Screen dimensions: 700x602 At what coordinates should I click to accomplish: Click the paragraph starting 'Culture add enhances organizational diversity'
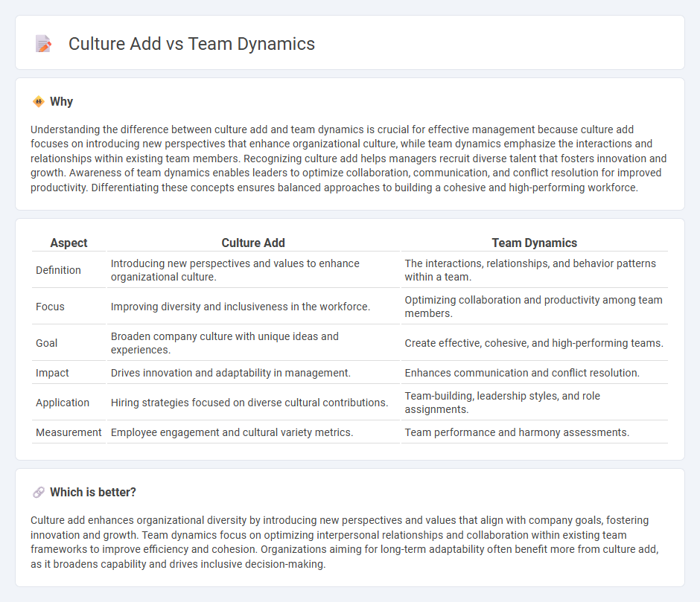(345, 542)
